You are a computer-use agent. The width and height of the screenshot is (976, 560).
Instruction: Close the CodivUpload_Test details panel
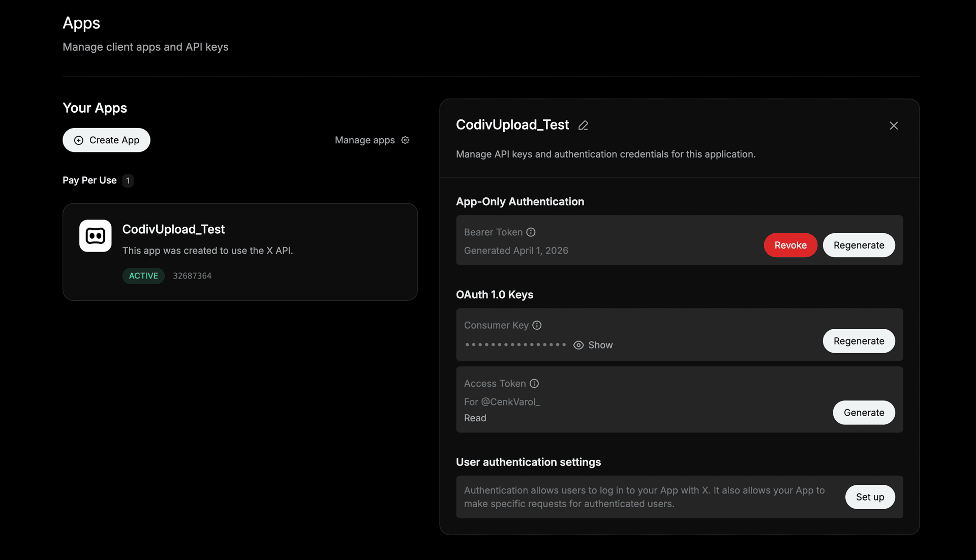pyautogui.click(x=894, y=126)
